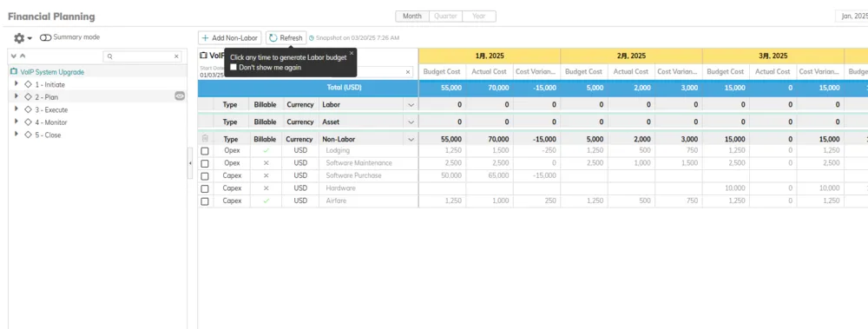Toggle Summary mode switch
Viewport: 868px width, 329px height.
pyautogui.click(x=45, y=37)
